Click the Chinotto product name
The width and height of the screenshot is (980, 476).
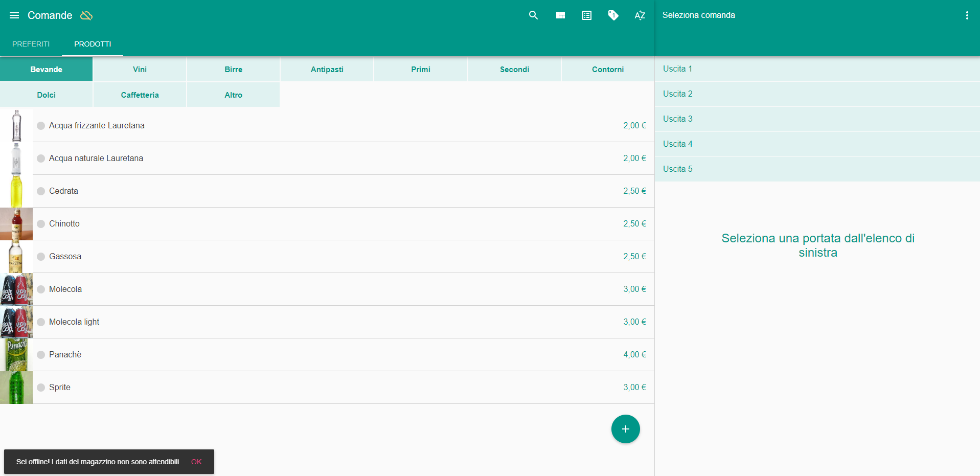[64, 224]
